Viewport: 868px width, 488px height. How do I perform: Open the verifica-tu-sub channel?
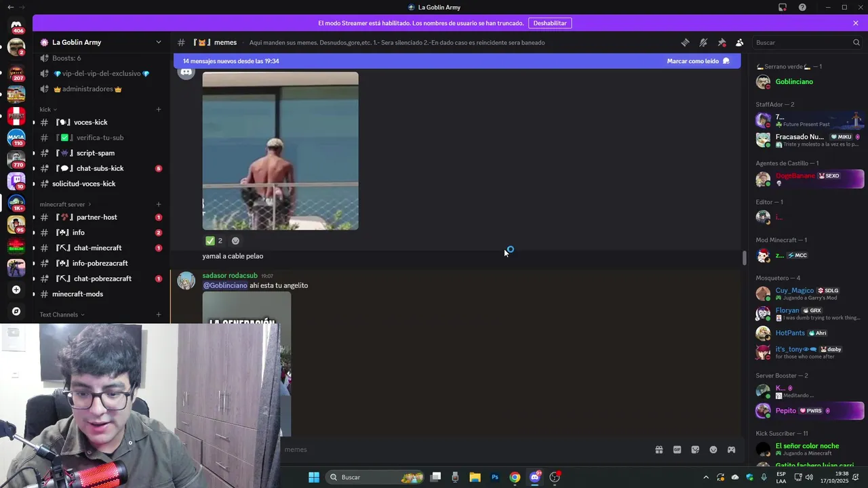(x=100, y=138)
